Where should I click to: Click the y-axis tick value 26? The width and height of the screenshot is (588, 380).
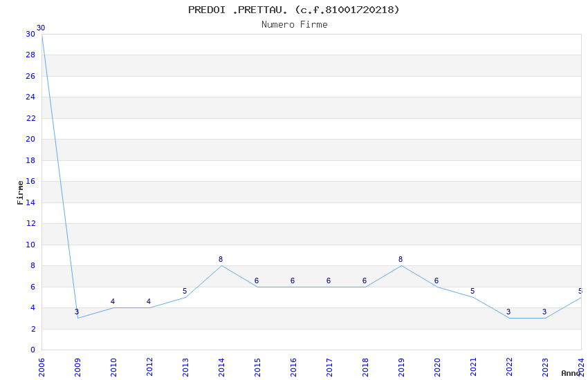(30, 77)
